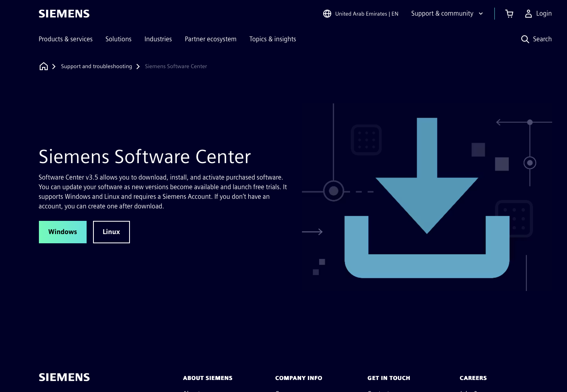Go to home via breadcrumb house icon
Viewport: 567px width, 392px height.
[x=44, y=66]
